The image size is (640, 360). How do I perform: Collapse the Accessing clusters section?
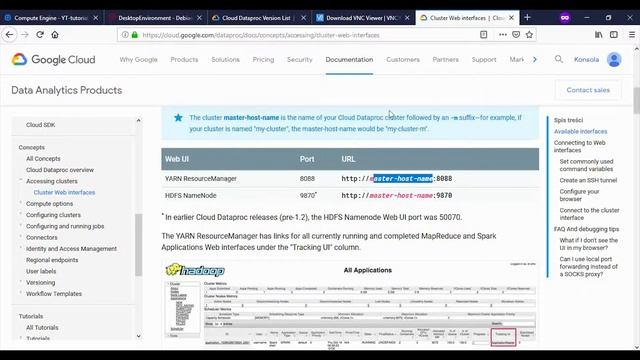pyautogui.click(x=21, y=180)
